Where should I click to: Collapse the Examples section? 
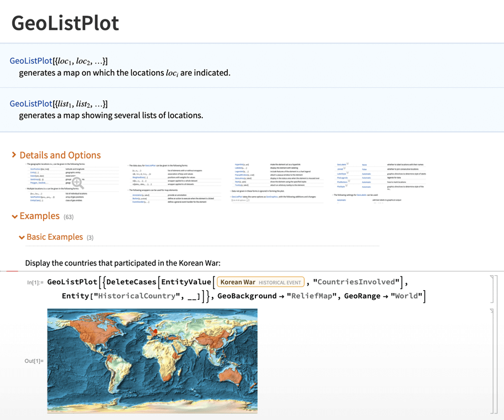(x=14, y=216)
